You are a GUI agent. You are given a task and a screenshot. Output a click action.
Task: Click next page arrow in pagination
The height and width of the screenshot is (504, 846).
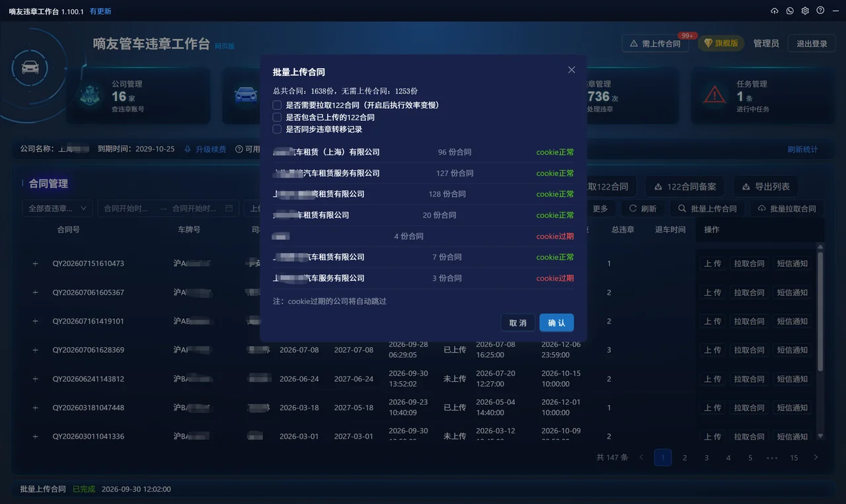pos(816,458)
